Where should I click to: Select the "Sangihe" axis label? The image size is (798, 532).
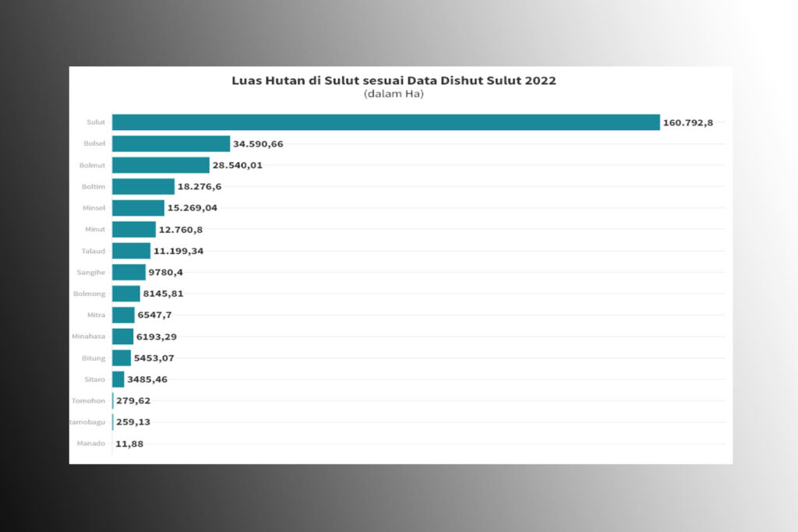[x=91, y=273]
